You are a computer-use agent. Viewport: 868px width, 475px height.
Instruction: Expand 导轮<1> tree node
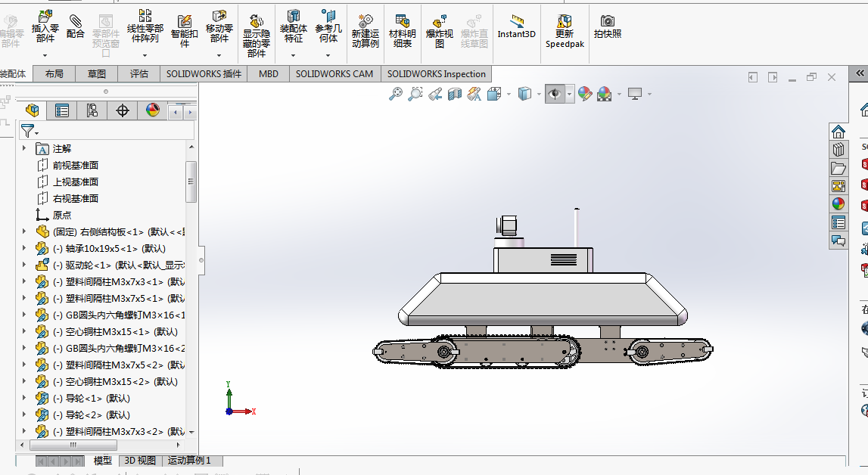pyautogui.click(x=24, y=398)
